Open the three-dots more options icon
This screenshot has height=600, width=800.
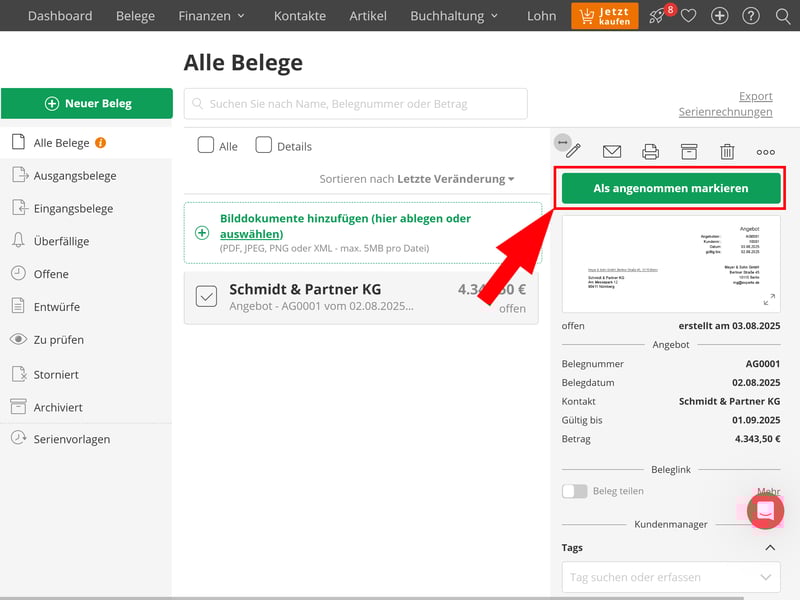click(766, 152)
